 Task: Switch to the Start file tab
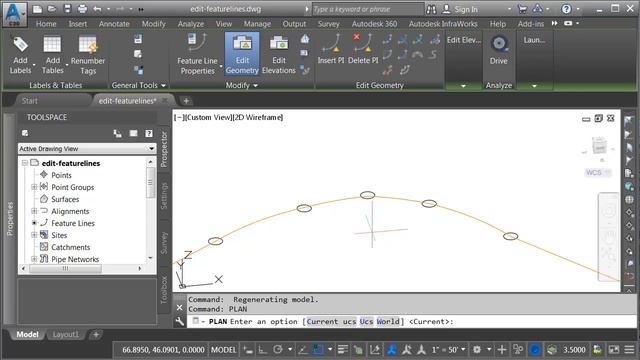point(30,100)
